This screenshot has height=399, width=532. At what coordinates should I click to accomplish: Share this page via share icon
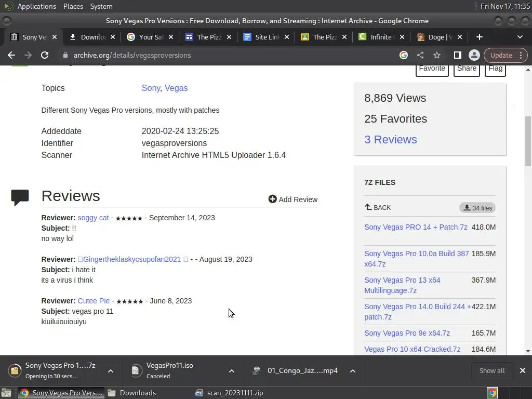pyautogui.click(x=420, y=55)
